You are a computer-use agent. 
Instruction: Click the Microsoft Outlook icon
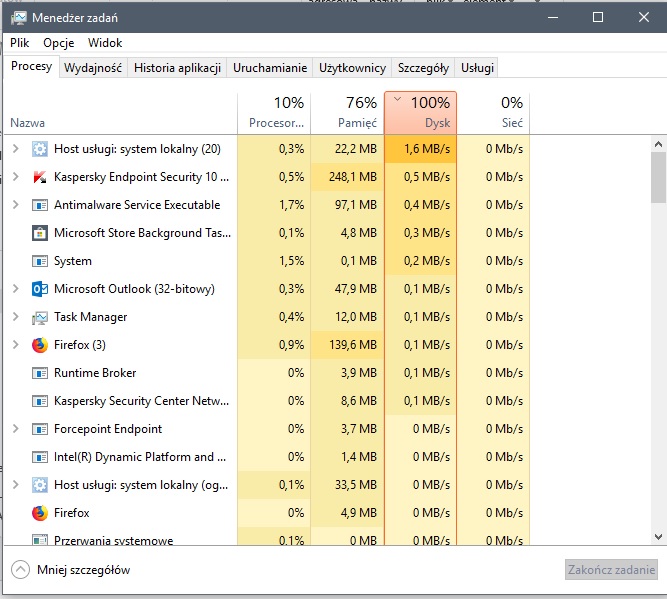click(x=40, y=289)
